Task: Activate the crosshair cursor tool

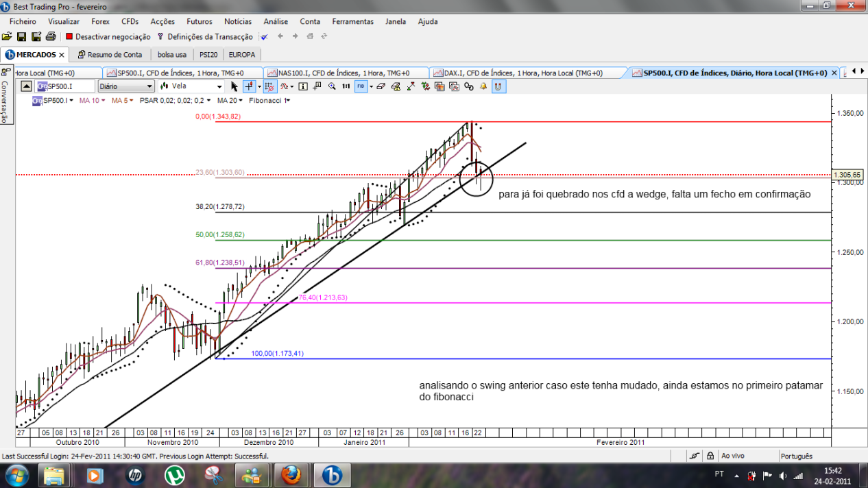Action: [249, 86]
